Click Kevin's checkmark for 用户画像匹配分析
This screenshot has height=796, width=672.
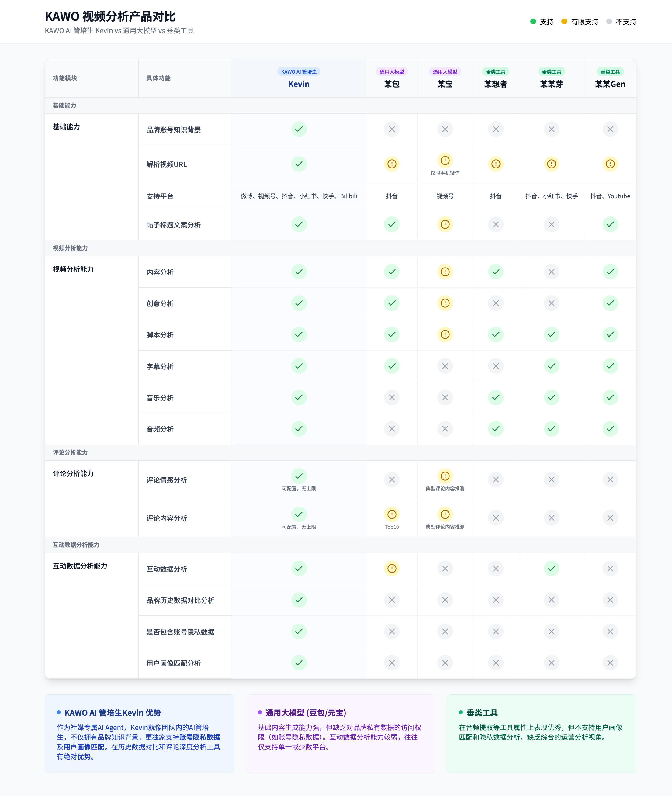pyautogui.click(x=299, y=663)
